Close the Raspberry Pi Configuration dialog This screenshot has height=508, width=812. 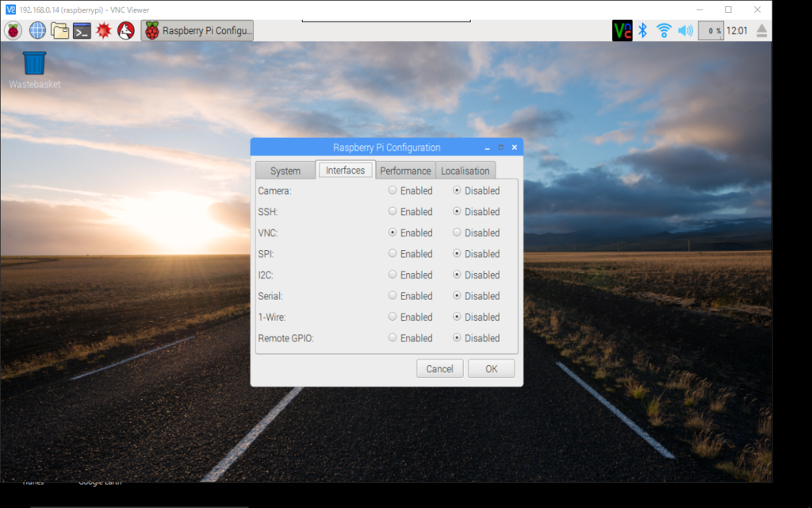pos(514,148)
